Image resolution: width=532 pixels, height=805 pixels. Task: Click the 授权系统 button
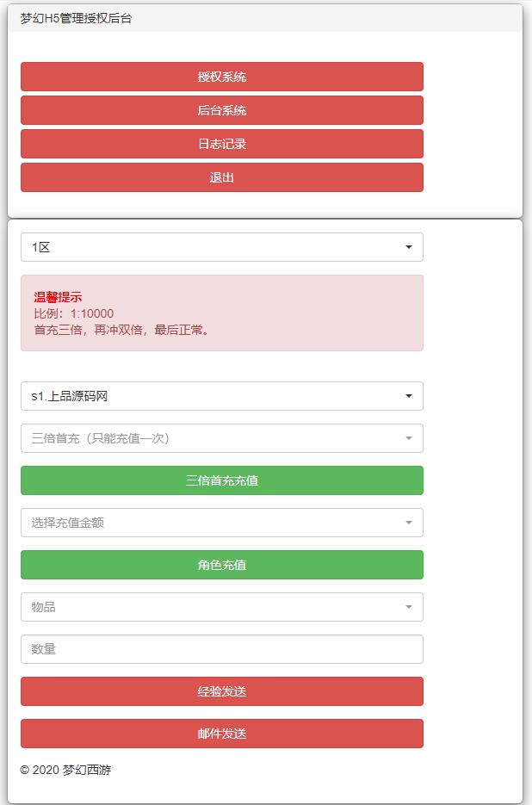[x=220, y=77]
